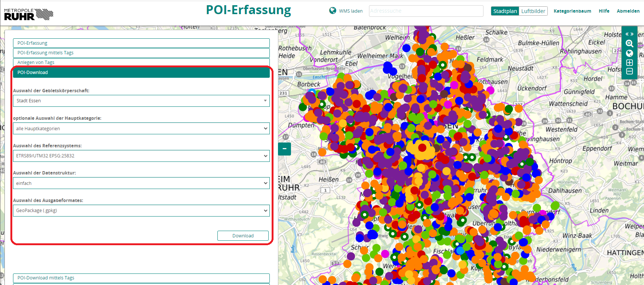Click the POI-Erfassung page title

[x=248, y=10]
